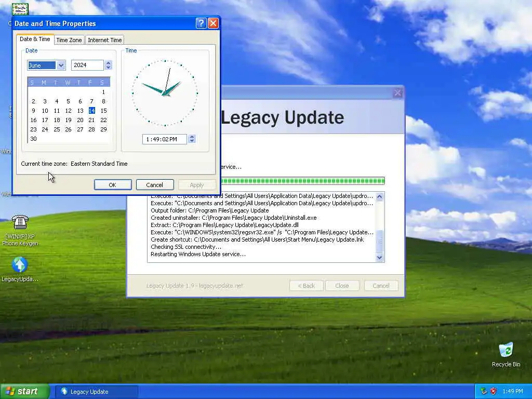Click the analog clock face
Image resolution: width=532 pixels, height=399 pixels.
point(165,93)
